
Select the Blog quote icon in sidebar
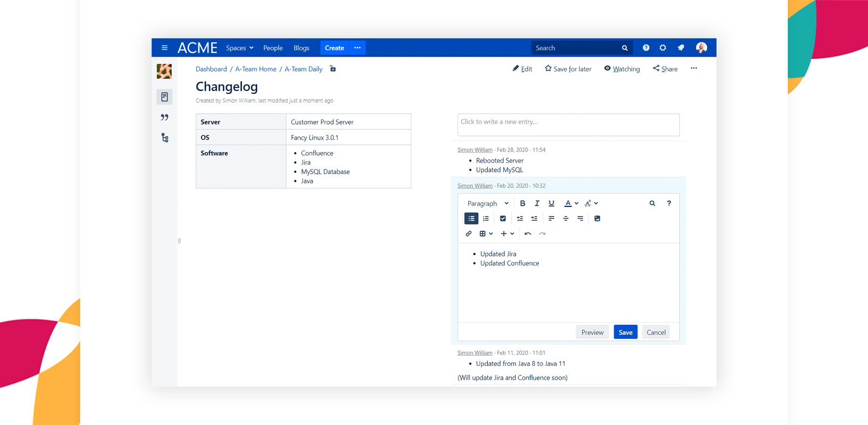(x=165, y=117)
